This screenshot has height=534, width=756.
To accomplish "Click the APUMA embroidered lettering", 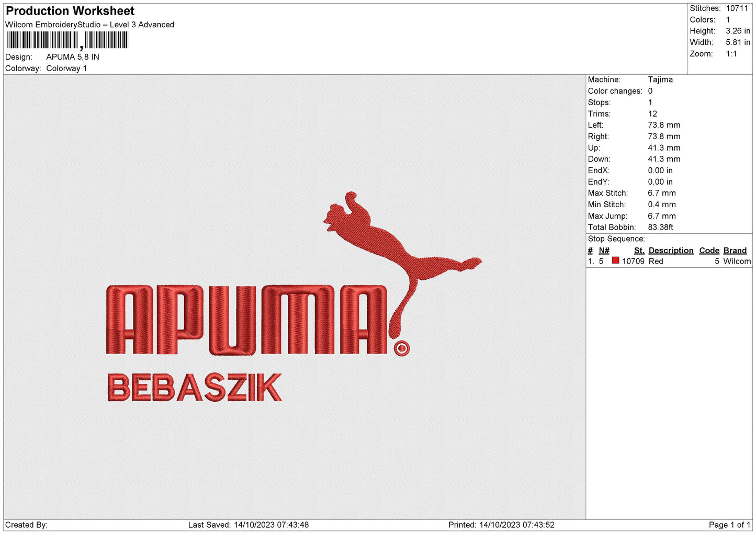I will 247,320.
